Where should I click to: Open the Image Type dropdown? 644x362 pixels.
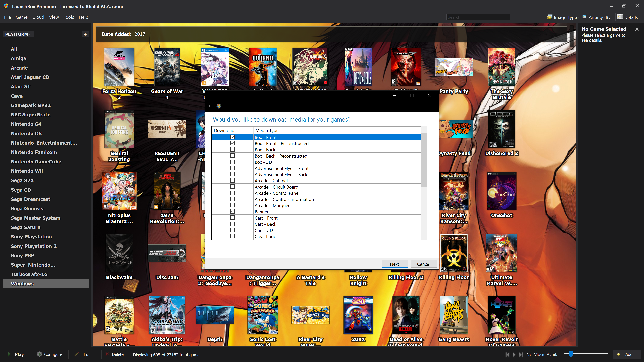point(563,17)
